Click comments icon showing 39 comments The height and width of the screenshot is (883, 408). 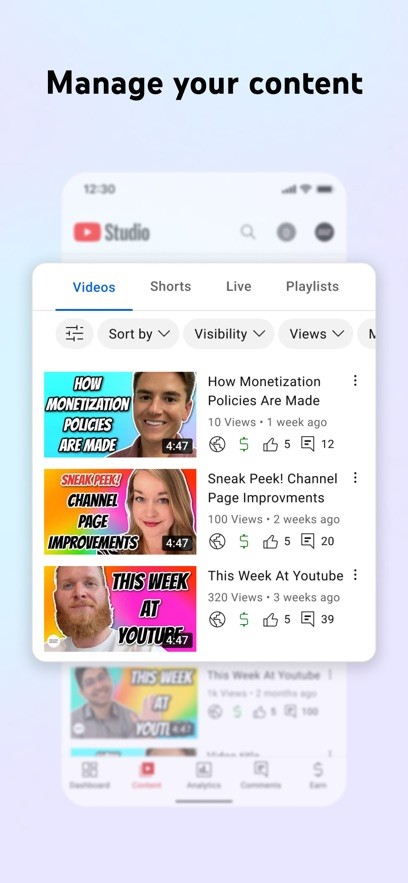coord(307,619)
